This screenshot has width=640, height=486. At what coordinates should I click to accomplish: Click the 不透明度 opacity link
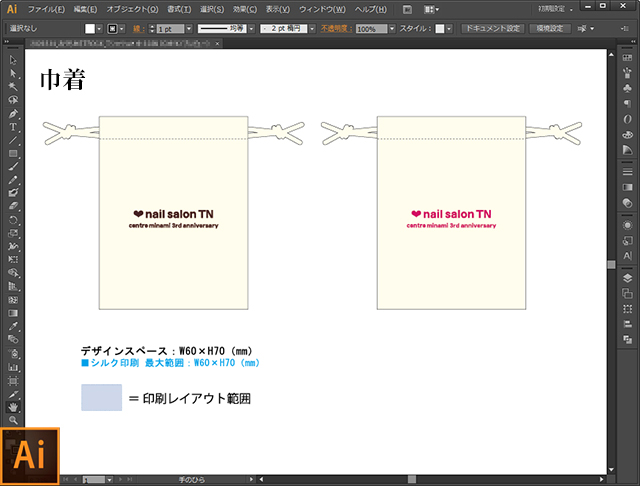pyautogui.click(x=336, y=29)
